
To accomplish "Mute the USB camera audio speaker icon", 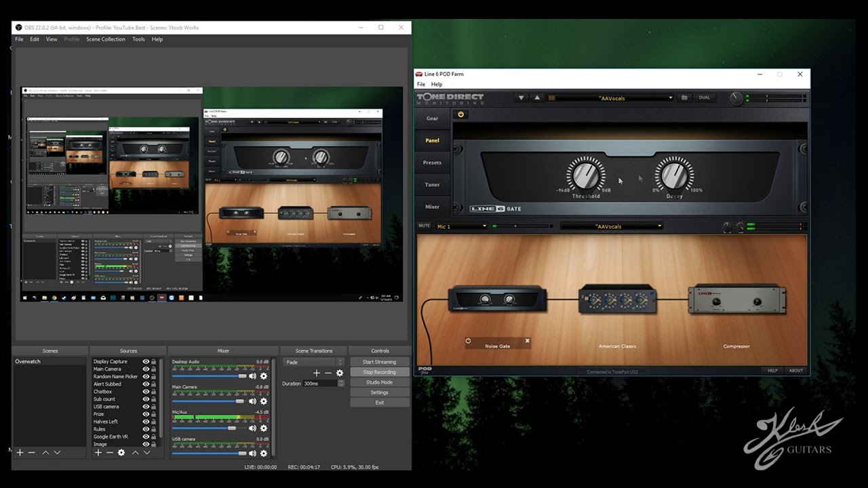I will coord(253,453).
